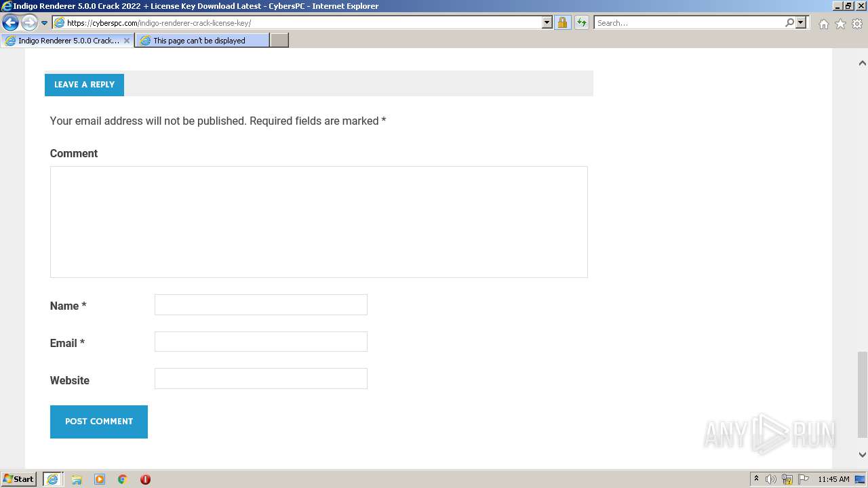Click the refresh page icon
Viewport: 868px width, 488px height.
(581, 23)
